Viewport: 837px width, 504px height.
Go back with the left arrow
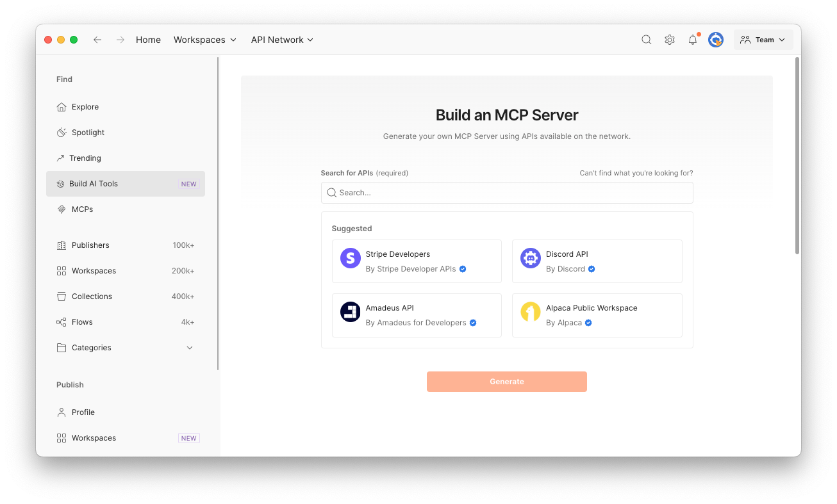click(97, 40)
